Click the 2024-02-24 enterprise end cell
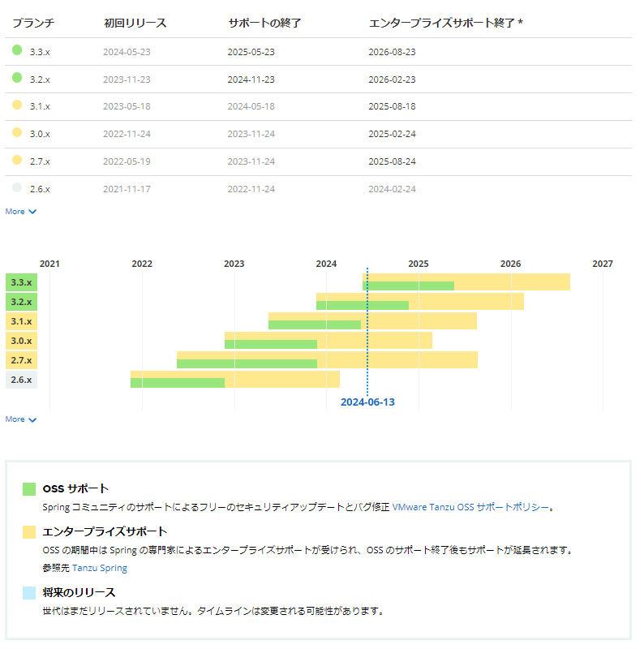The height and width of the screenshot is (649, 644). (392, 189)
